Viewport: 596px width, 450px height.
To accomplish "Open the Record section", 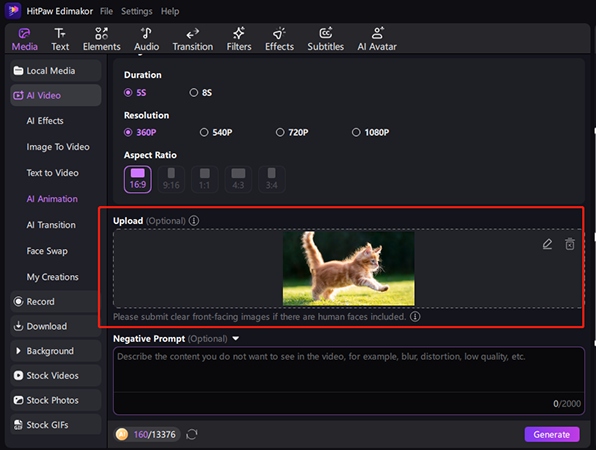I will click(x=55, y=302).
